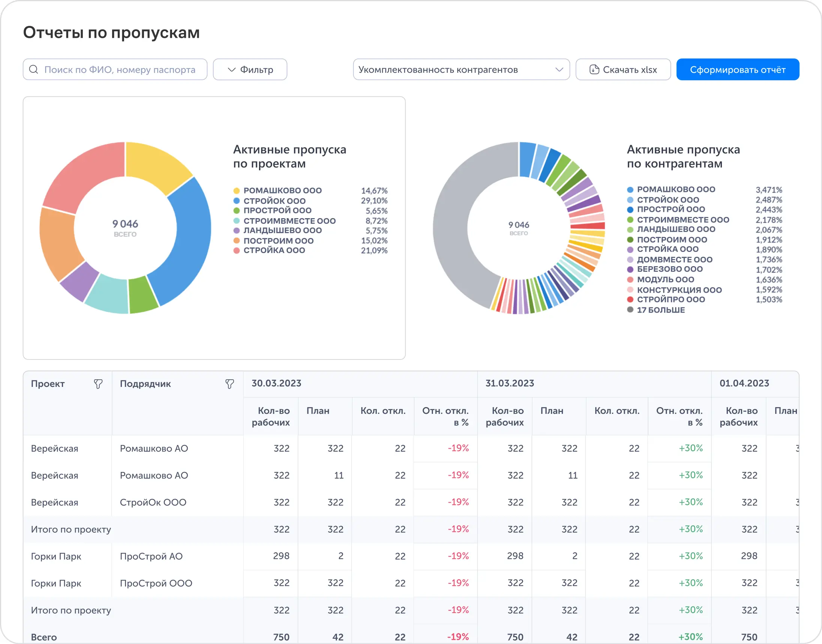
Task: Click the Отн. откл. в % header under 31.03.2023
Action: click(680, 416)
